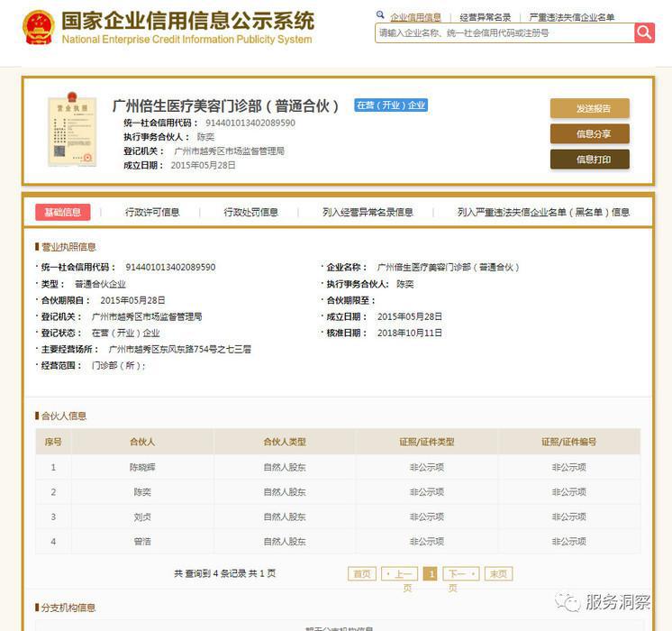Open the business license thumbnail image
This screenshot has height=631, width=672.
coord(72,130)
